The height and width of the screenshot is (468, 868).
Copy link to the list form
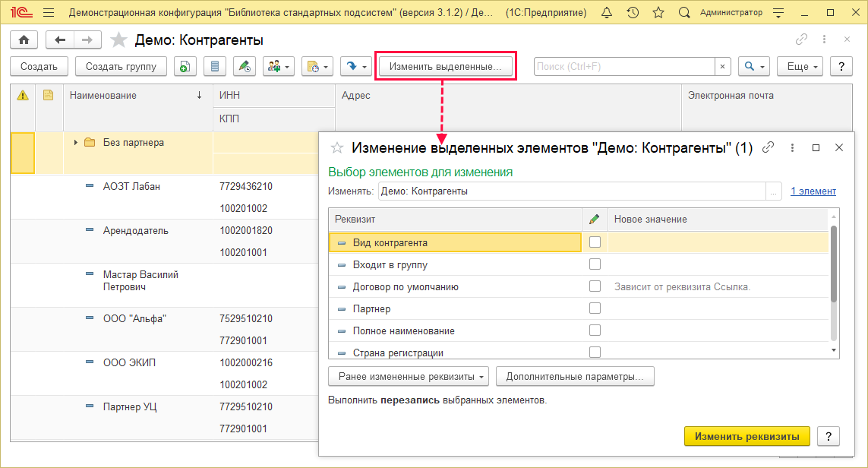point(801,40)
